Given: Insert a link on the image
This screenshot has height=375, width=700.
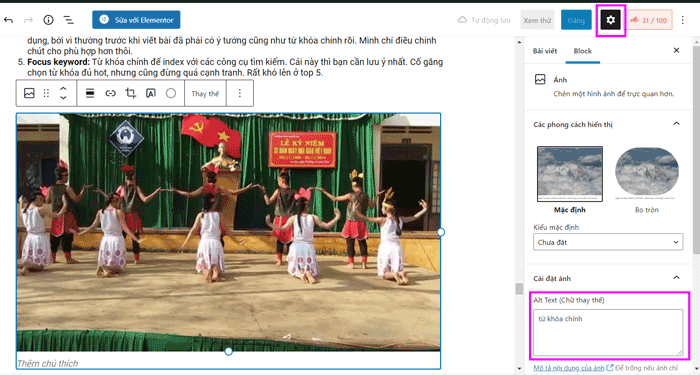Looking at the screenshot, I should pyautogui.click(x=110, y=93).
